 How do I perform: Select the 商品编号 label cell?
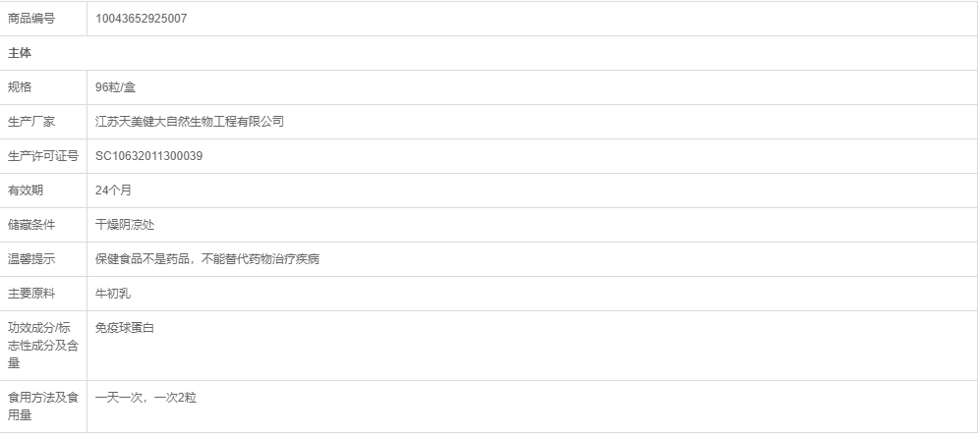(44, 19)
